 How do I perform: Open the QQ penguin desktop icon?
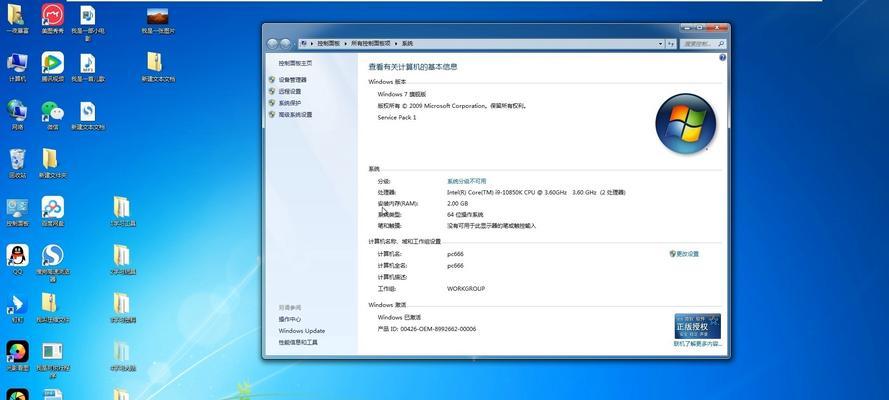click(x=17, y=259)
